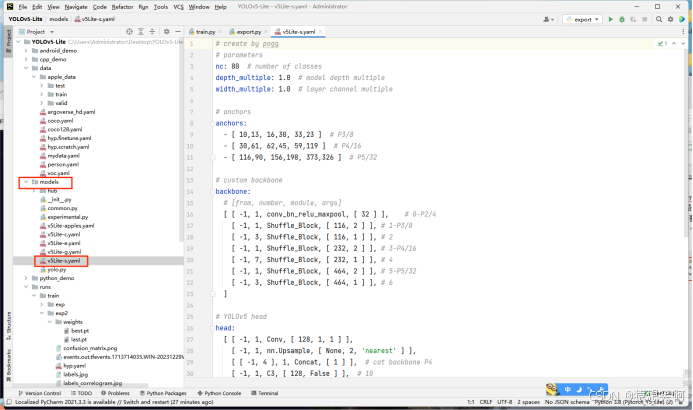Collapse the runs folder

coord(26,287)
